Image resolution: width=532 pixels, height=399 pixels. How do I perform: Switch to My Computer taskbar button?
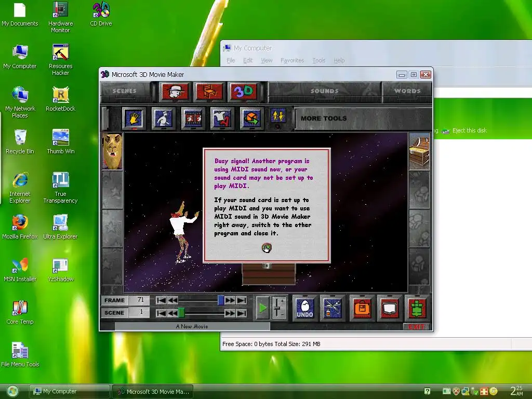pos(69,391)
